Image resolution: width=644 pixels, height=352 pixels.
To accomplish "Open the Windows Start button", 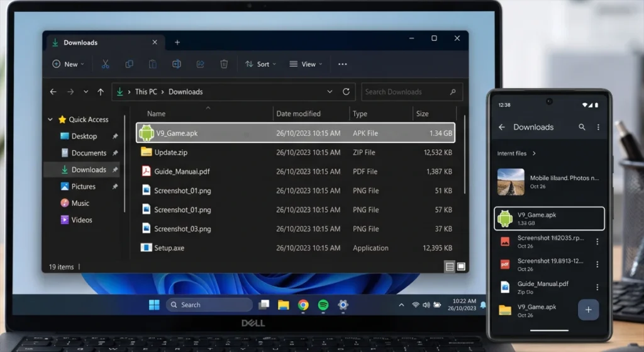I will click(154, 305).
